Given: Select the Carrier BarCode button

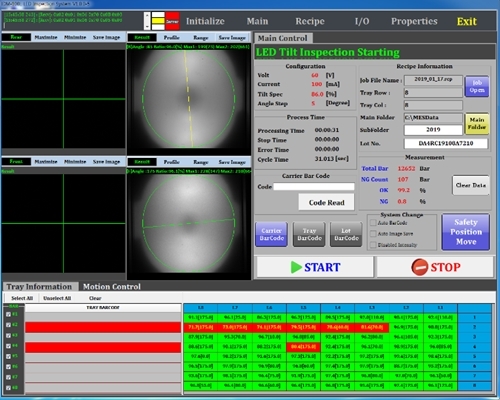Looking at the screenshot, I should pyautogui.click(x=272, y=234).
